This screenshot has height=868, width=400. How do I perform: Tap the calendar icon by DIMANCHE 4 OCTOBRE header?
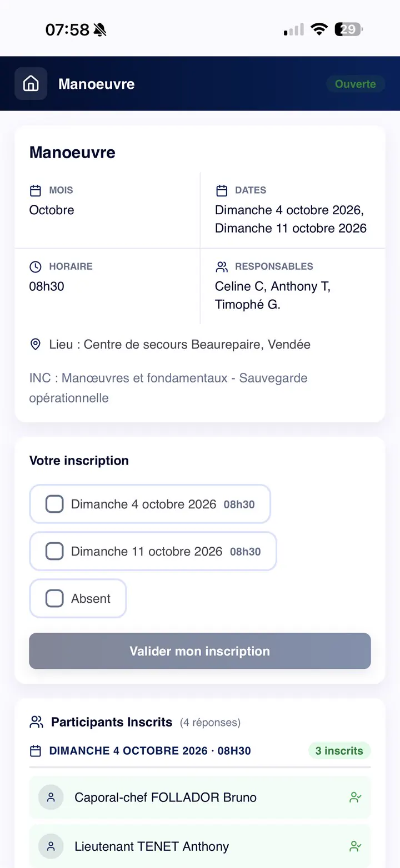(x=36, y=751)
